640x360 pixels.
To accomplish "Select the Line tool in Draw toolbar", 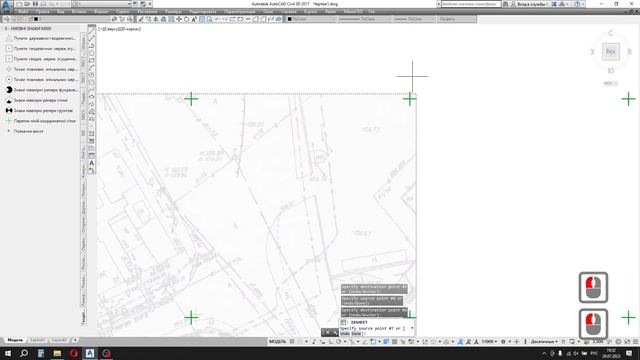I will pos(92,31).
